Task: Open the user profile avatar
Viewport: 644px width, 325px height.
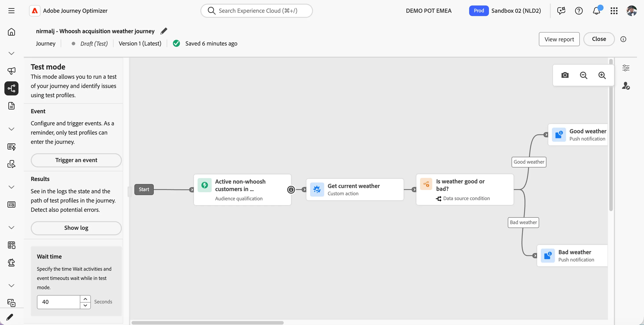Action: (x=631, y=11)
